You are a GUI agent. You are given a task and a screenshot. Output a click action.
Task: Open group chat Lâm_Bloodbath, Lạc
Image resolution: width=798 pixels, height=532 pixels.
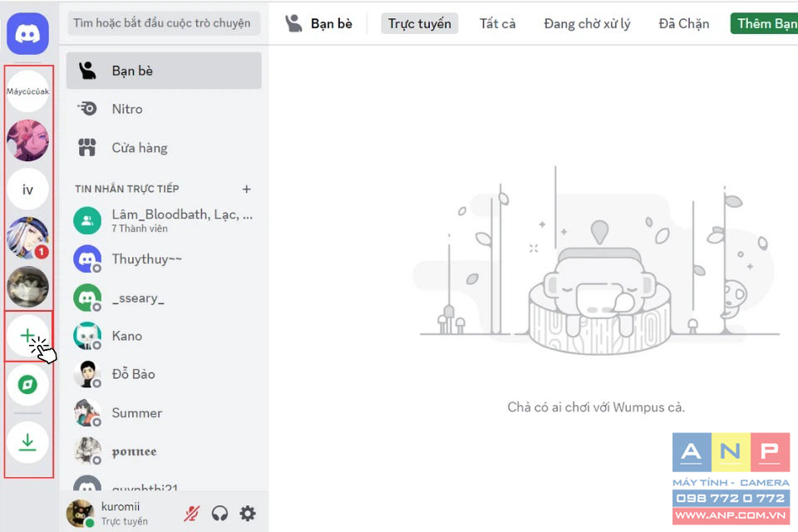tap(164, 220)
